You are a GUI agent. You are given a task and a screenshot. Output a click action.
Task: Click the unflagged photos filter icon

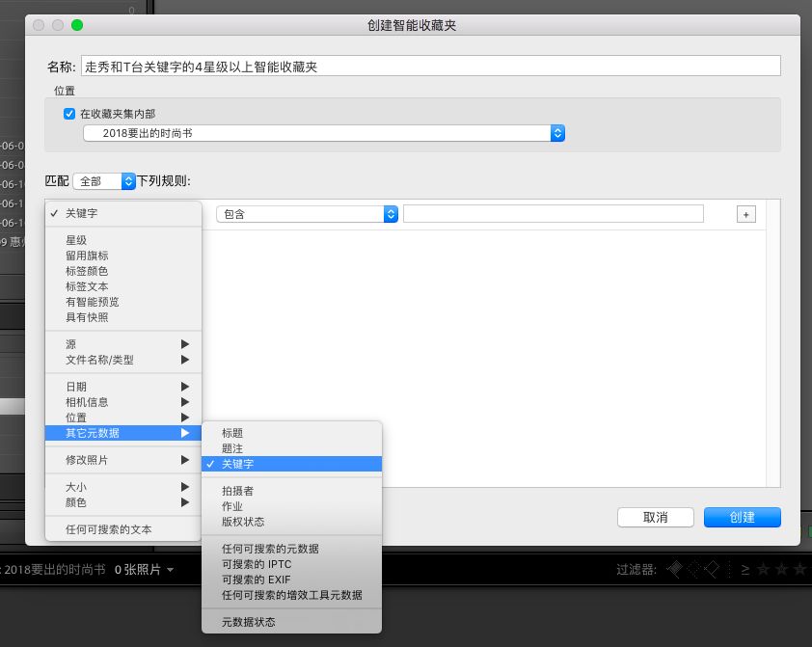(x=694, y=570)
